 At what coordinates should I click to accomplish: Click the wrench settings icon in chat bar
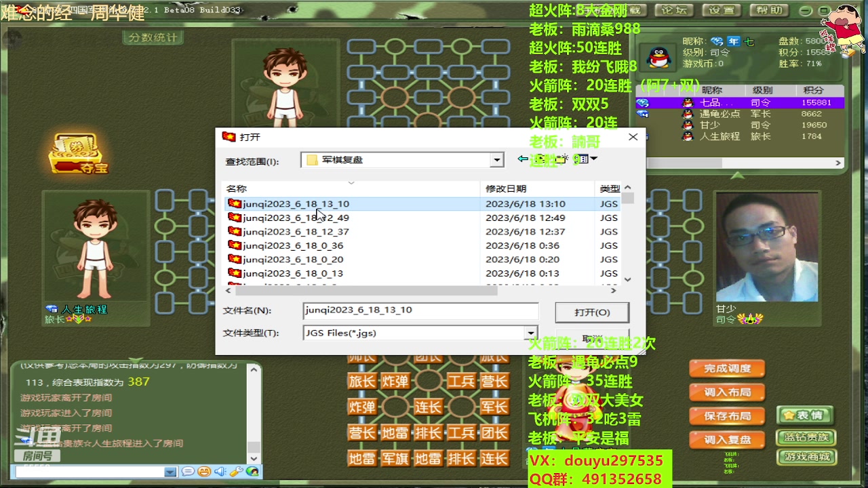[236, 471]
